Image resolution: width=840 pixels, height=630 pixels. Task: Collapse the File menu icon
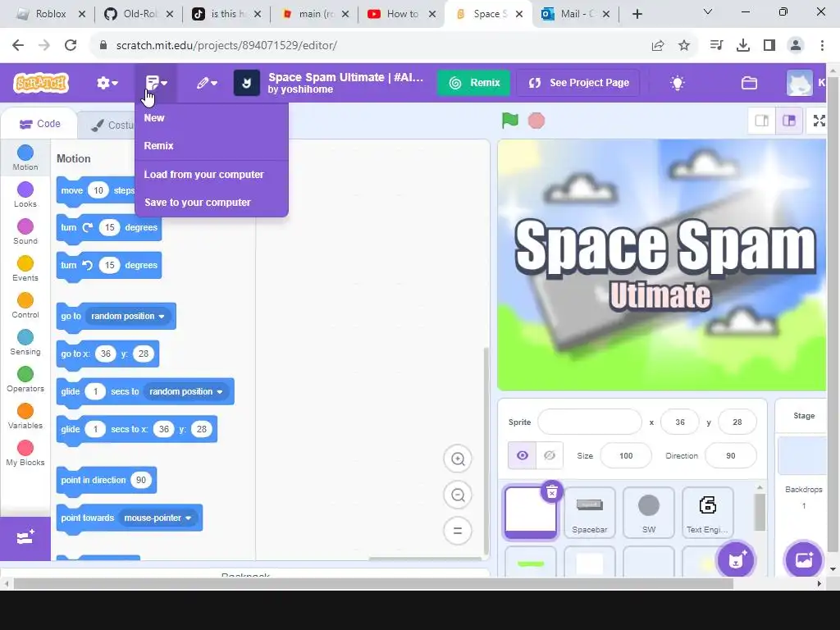pyautogui.click(x=156, y=83)
